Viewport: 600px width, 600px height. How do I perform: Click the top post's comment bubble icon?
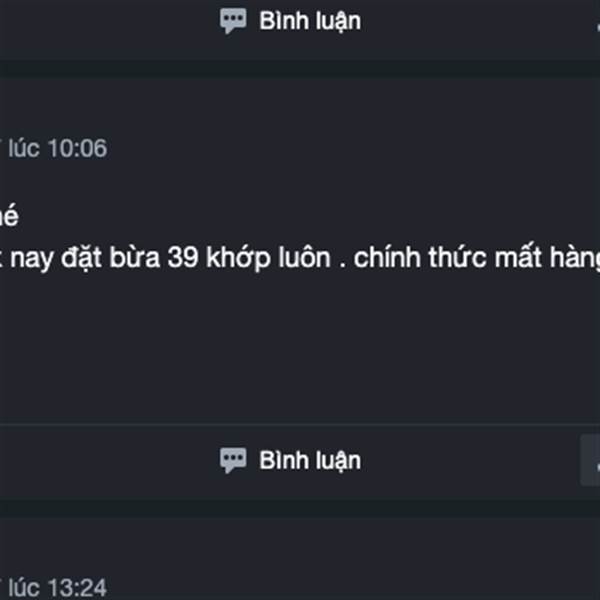pos(233,21)
